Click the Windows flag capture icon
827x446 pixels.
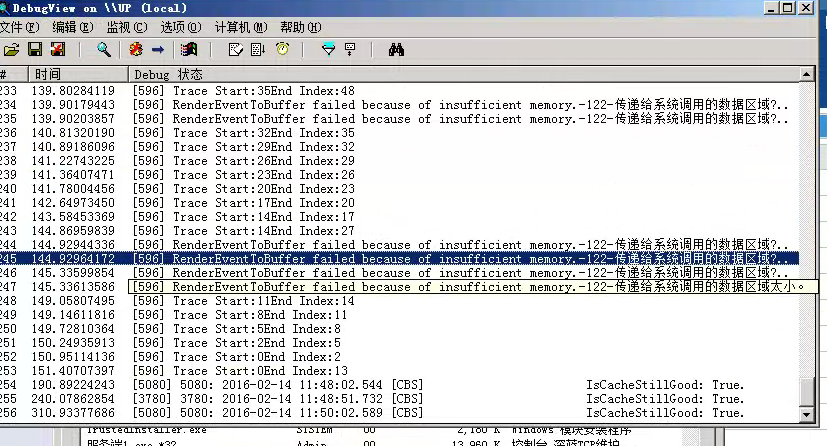pos(188,49)
